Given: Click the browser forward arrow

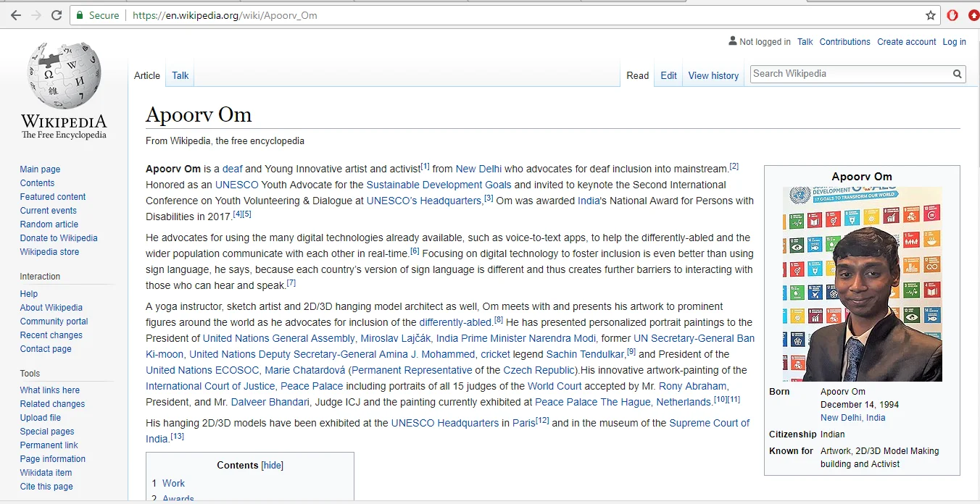Looking at the screenshot, I should coord(36,15).
